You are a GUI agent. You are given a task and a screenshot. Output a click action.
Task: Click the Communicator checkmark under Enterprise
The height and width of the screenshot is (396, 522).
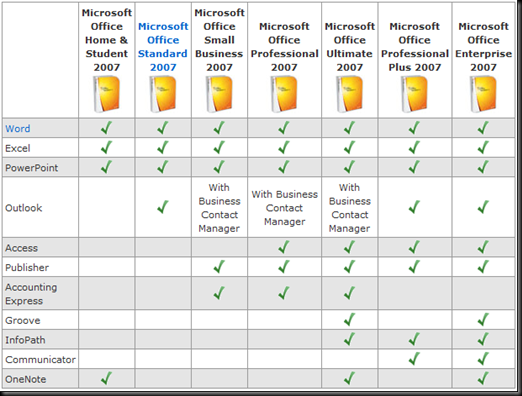(483, 359)
